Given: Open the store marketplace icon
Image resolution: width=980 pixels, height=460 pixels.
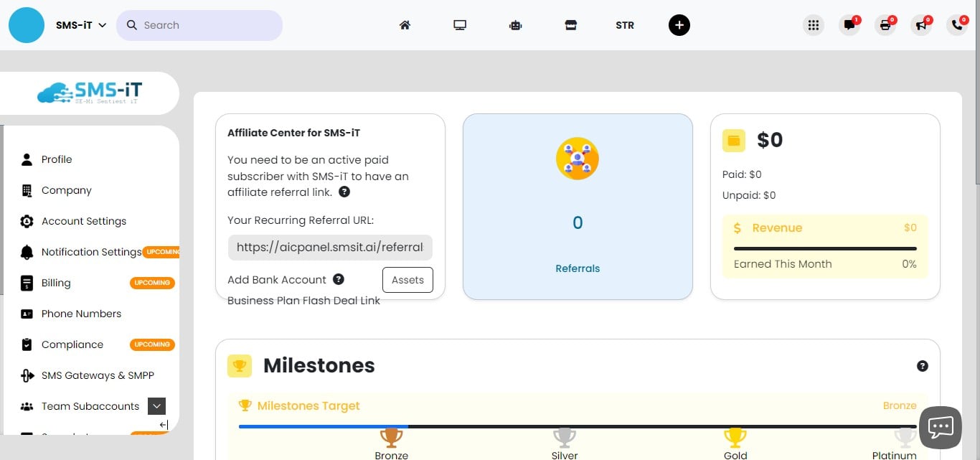Looking at the screenshot, I should click(x=570, y=25).
